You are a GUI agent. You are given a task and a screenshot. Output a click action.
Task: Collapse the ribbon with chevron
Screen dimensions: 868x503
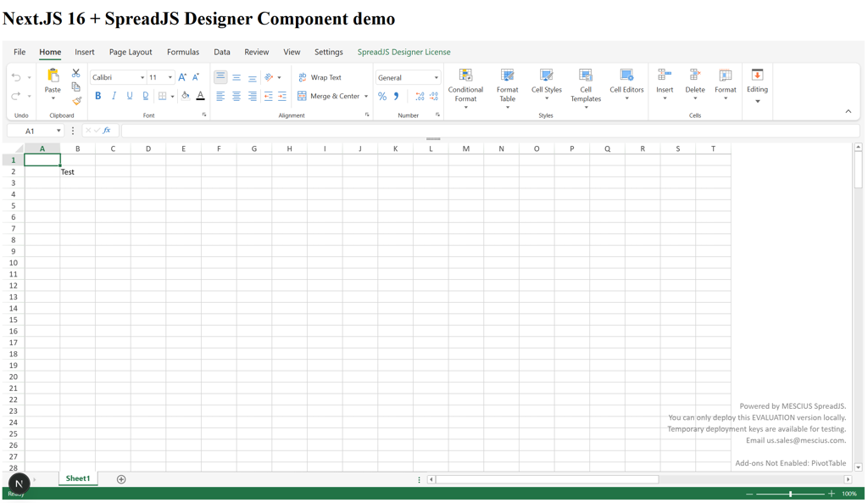[x=848, y=111]
